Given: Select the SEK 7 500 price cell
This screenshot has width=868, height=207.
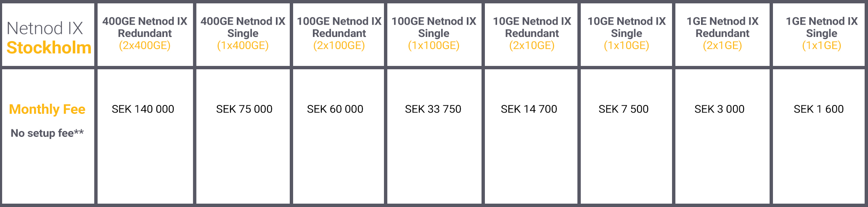Looking at the screenshot, I should click(624, 109).
